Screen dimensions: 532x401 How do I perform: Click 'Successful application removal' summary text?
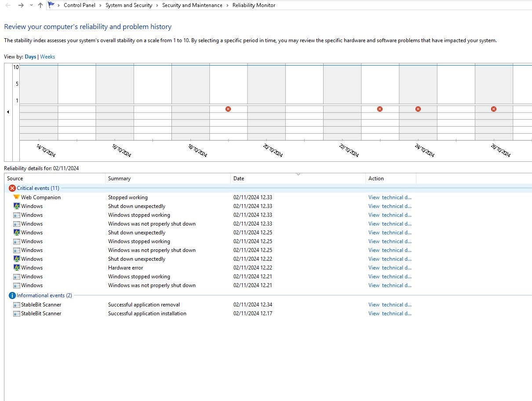click(x=144, y=305)
